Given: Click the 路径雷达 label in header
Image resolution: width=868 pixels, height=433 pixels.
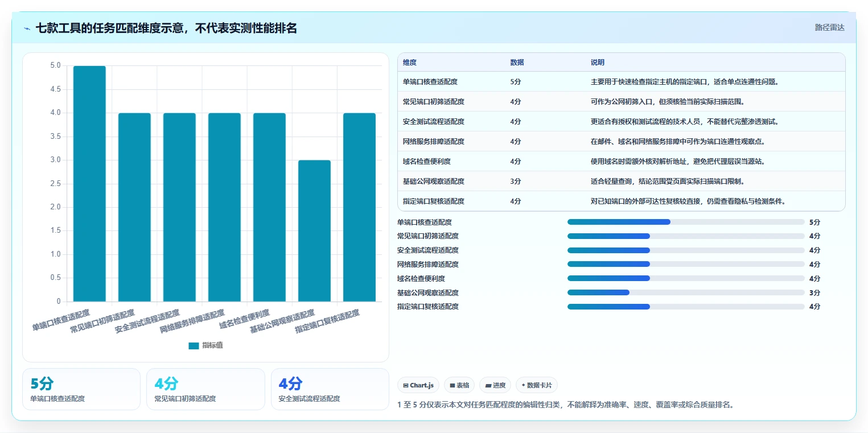Looking at the screenshot, I should pyautogui.click(x=829, y=27).
